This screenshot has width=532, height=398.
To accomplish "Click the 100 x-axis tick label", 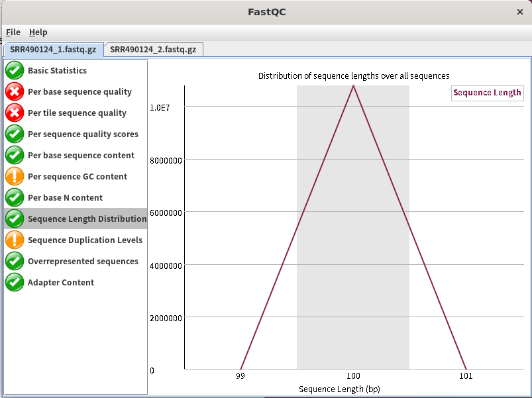I will coord(353,376).
